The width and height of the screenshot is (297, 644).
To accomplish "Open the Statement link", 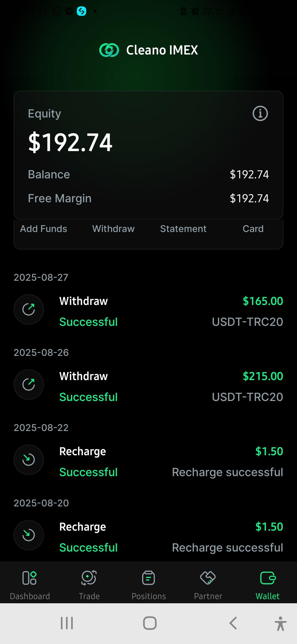I will 183,229.
